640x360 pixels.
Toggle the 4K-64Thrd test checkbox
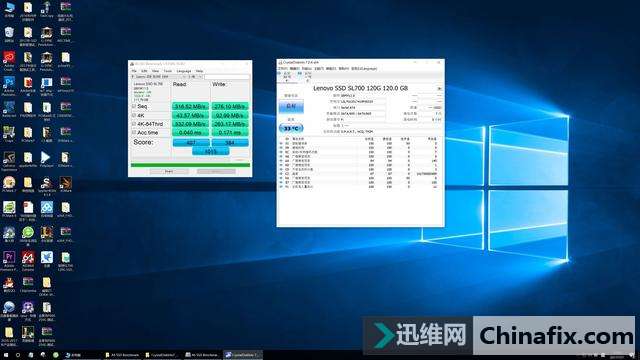134,124
